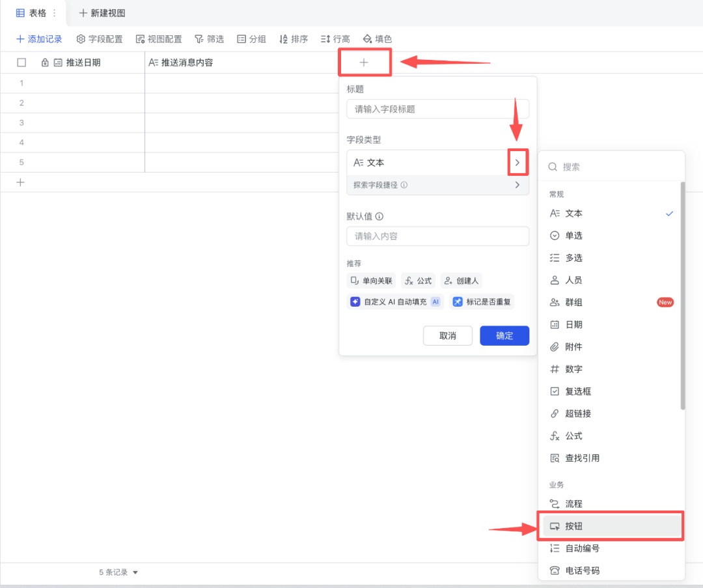The image size is (703, 588).
Task: Choose recommended 单向关联 field
Action: tap(371, 281)
